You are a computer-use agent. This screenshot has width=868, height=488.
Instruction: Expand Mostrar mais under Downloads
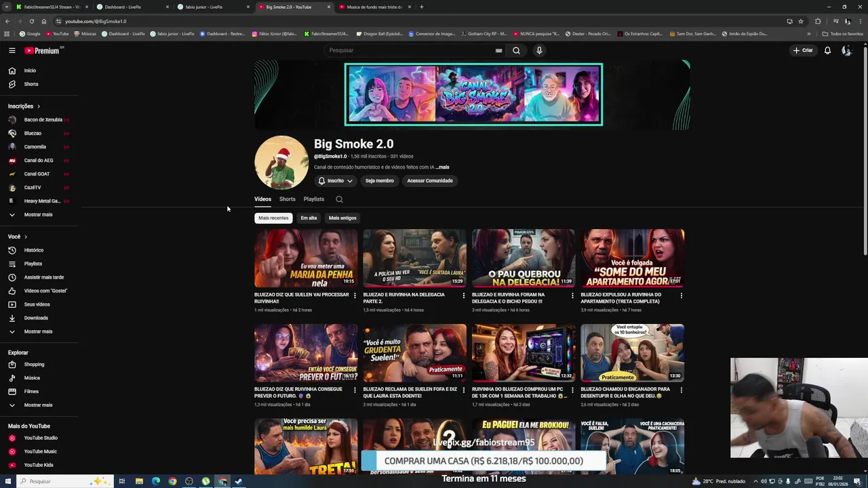pyautogui.click(x=39, y=331)
